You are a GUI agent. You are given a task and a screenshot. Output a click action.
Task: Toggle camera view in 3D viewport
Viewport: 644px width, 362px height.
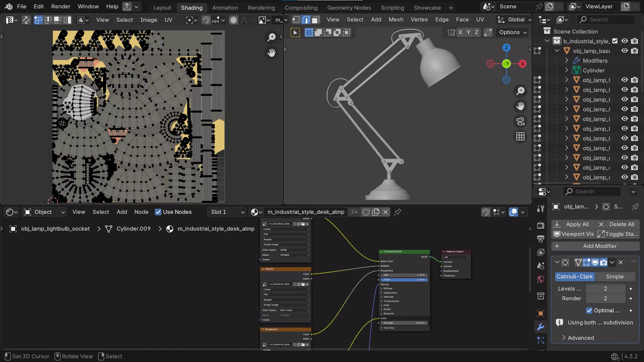click(x=520, y=121)
